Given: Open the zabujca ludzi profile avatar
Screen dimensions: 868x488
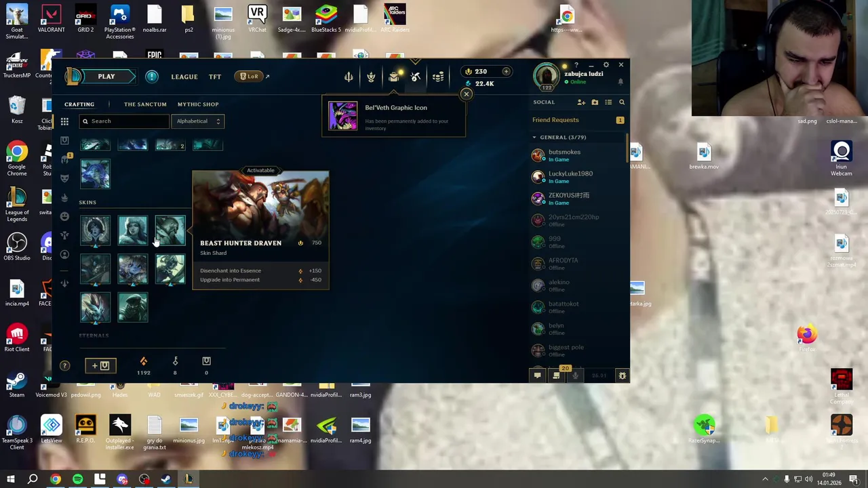Looking at the screenshot, I should point(547,76).
